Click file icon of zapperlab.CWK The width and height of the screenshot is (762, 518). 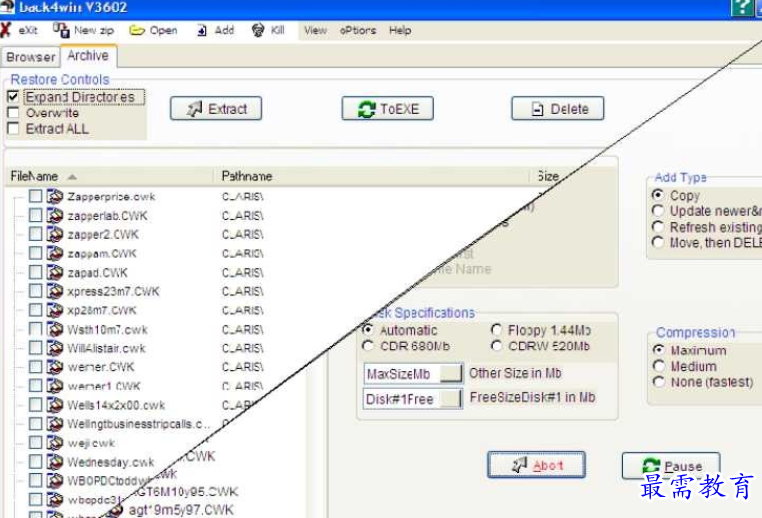[x=55, y=215]
